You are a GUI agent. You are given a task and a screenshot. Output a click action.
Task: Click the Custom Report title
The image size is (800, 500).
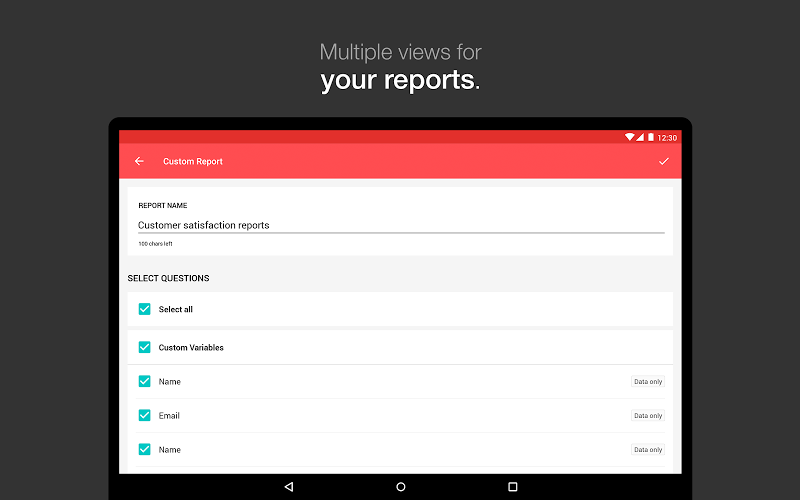point(193,161)
